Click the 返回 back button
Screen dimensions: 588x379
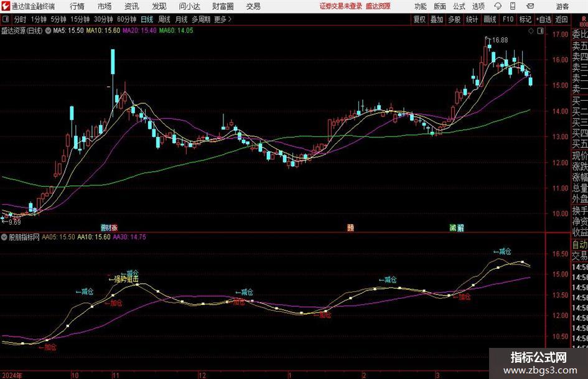click(x=561, y=19)
